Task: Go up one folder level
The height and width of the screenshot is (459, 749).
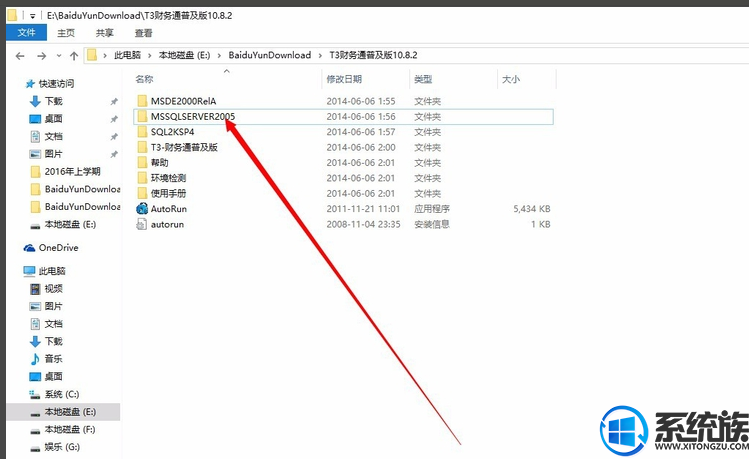Action: [x=74, y=56]
